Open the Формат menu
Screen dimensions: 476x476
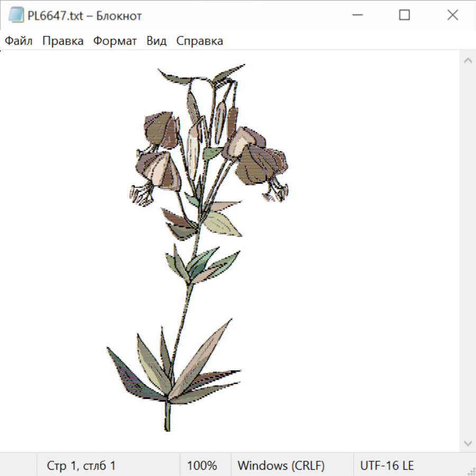coord(115,41)
